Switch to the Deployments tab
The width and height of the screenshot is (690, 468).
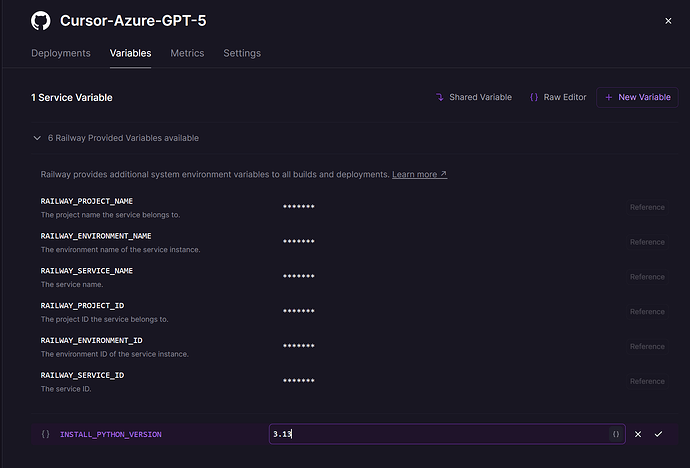[x=61, y=53]
